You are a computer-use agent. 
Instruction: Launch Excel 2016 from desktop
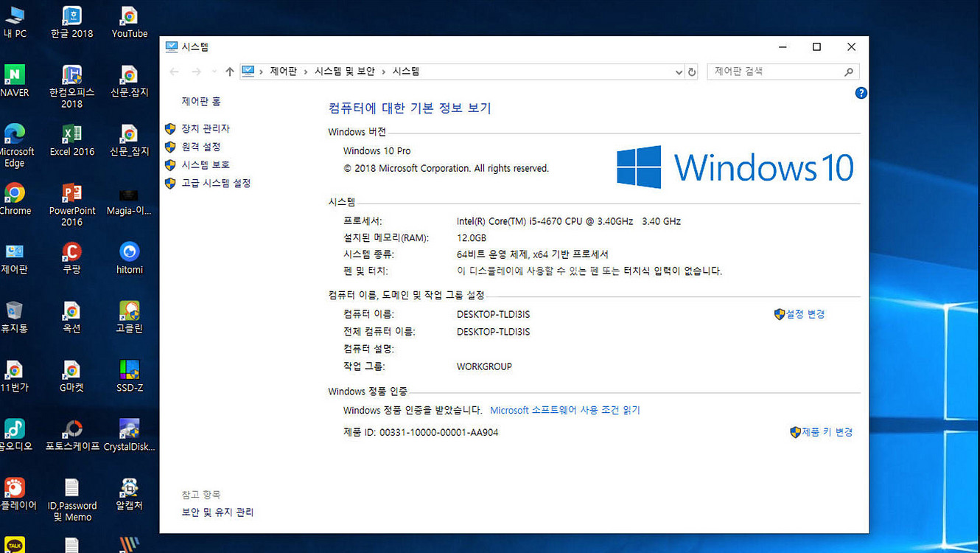(71, 139)
